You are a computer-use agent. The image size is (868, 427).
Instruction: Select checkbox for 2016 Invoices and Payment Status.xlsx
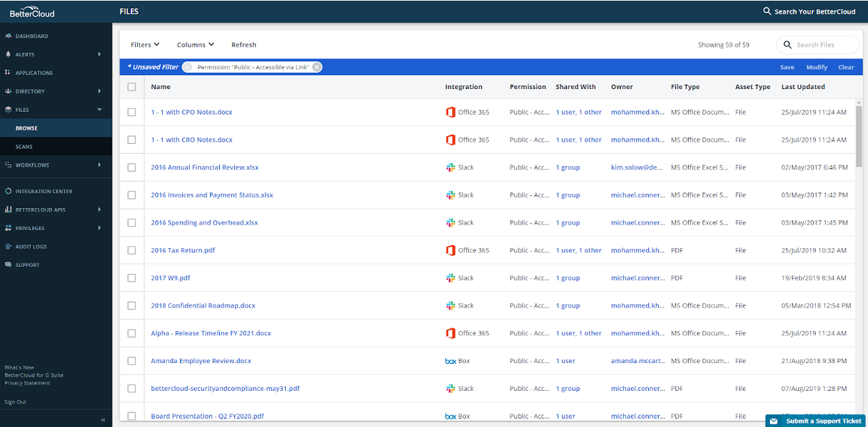(131, 195)
